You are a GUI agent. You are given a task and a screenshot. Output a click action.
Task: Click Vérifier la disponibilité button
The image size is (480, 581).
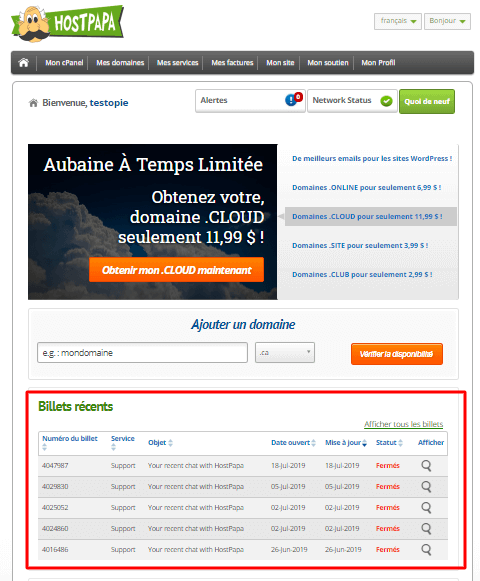pyautogui.click(x=397, y=354)
